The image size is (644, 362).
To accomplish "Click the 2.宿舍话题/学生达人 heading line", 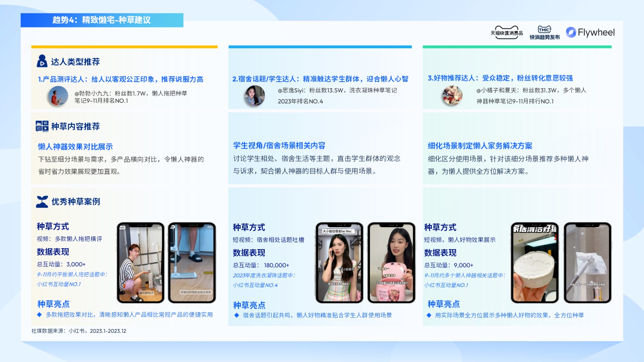I will 320,79.
